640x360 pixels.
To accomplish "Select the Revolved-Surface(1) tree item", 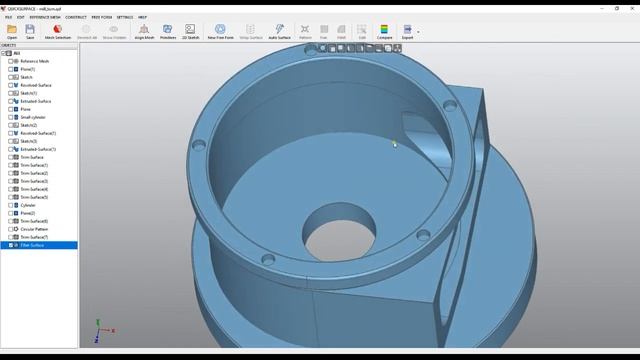I will (x=38, y=133).
